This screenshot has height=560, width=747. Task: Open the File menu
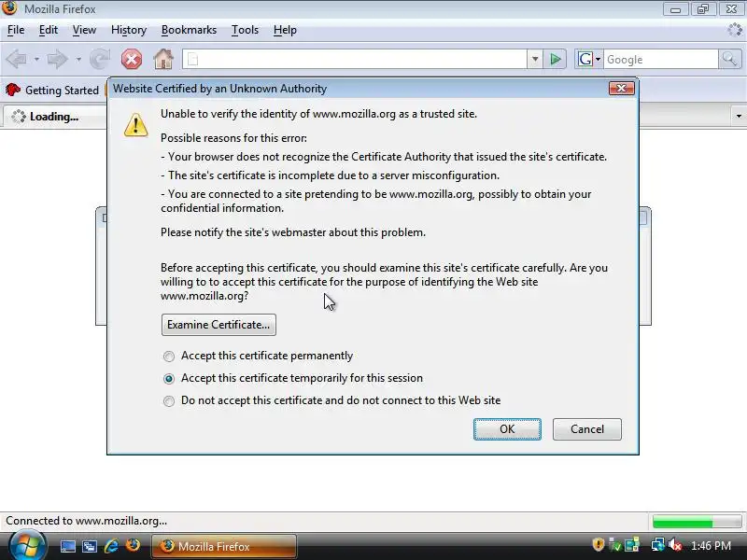pos(16,30)
